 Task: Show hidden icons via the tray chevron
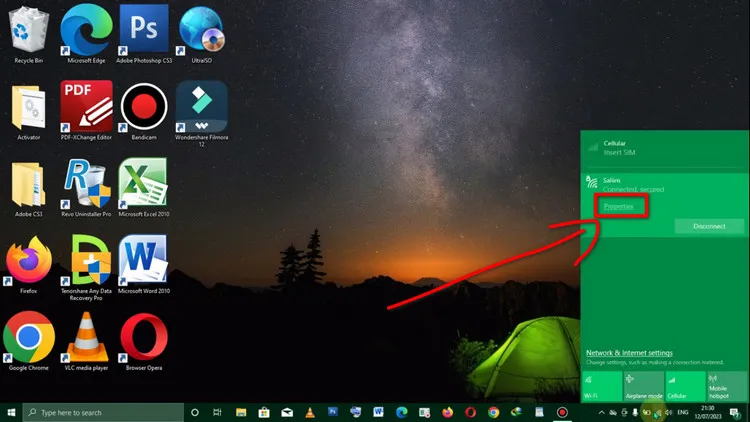pyautogui.click(x=601, y=412)
